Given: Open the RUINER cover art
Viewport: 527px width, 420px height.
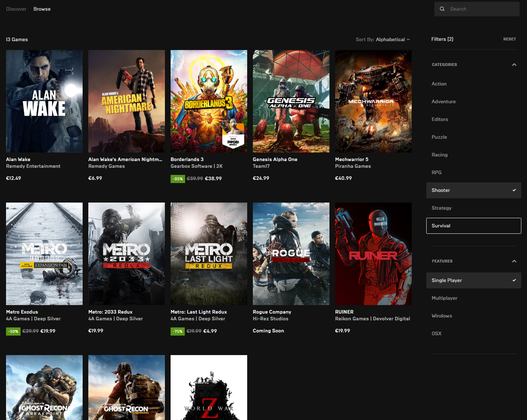Looking at the screenshot, I should (x=373, y=254).
